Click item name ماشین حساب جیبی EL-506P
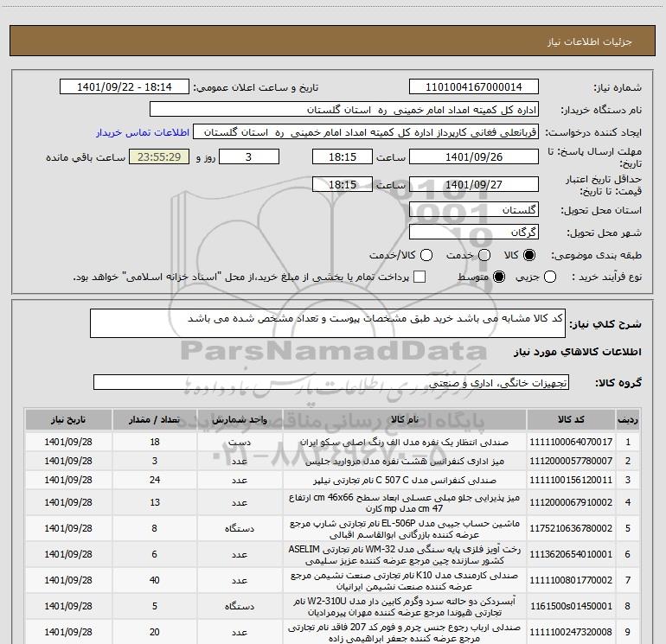 (405, 528)
